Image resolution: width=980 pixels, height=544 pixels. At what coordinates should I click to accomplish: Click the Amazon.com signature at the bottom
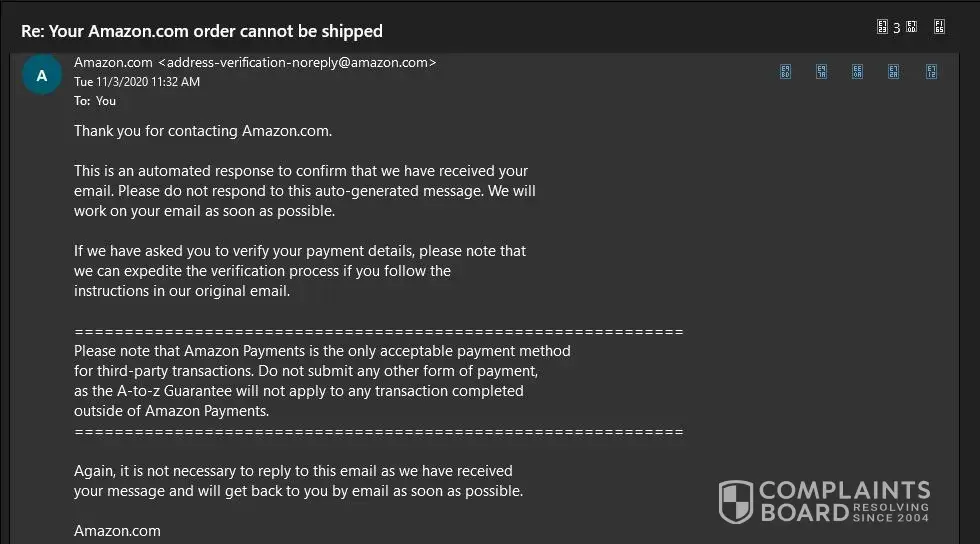117,531
